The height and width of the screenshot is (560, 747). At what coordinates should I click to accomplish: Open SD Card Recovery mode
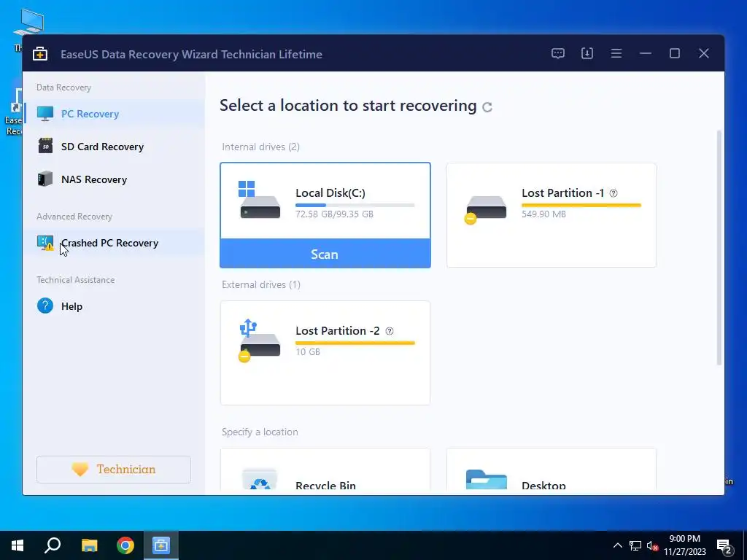pos(114,147)
